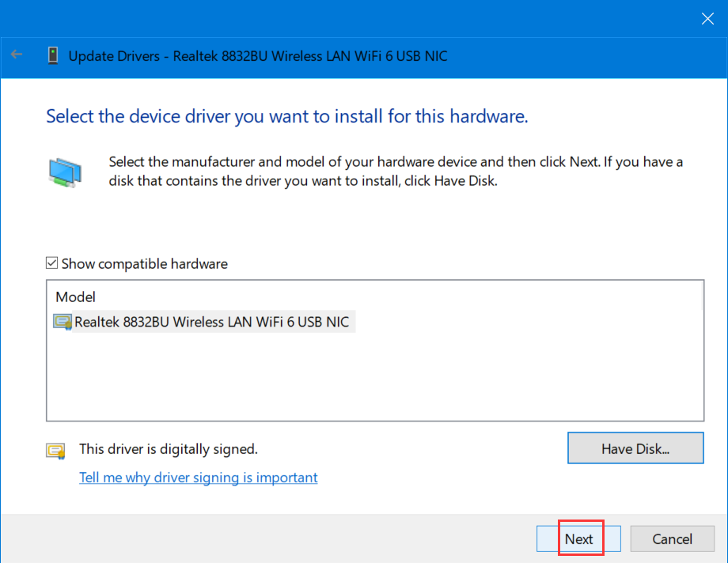Click the instruction text mentioning Have Disk
The image size is (728, 563).
click(x=396, y=172)
